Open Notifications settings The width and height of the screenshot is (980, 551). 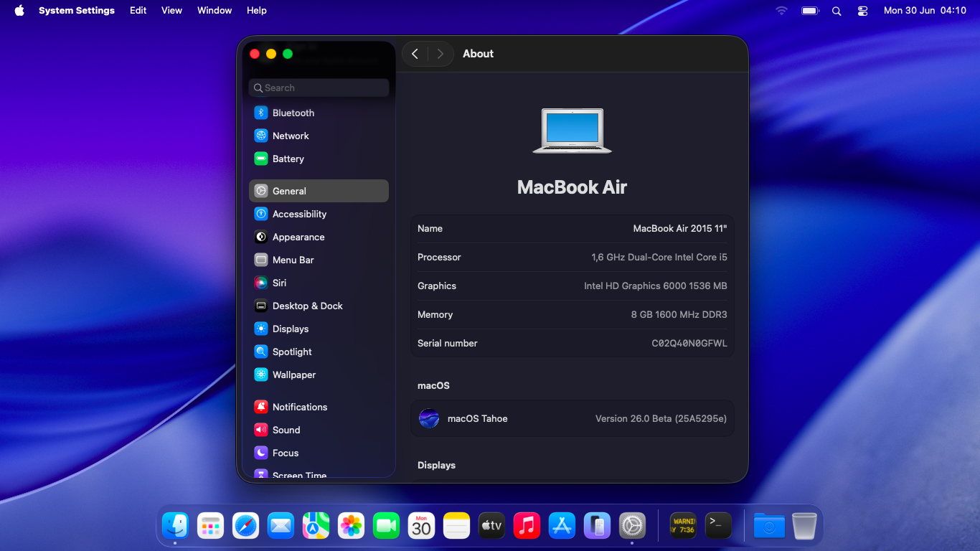pyautogui.click(x=319, y=407)
